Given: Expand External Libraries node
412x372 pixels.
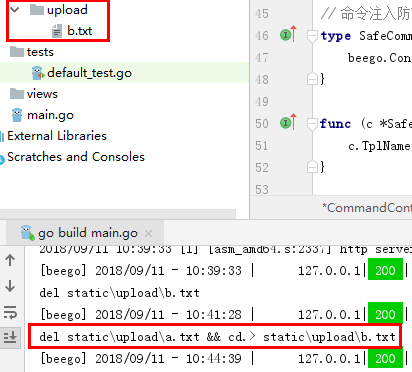Looking at the screenshot, I should pyautogui.click(x=57, y=136).
